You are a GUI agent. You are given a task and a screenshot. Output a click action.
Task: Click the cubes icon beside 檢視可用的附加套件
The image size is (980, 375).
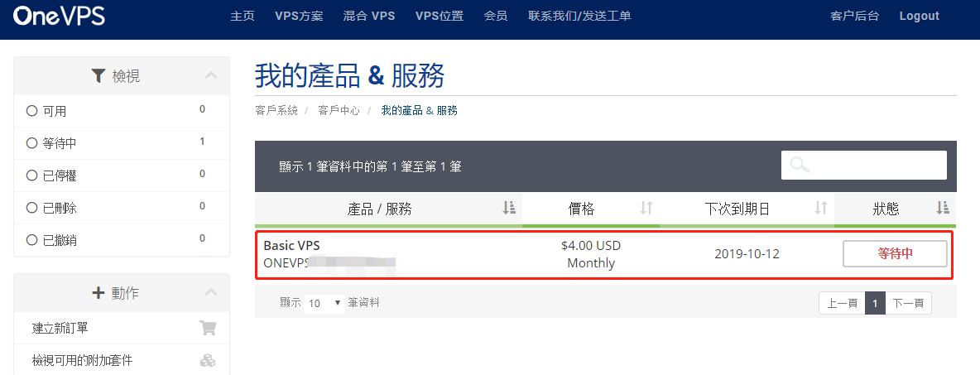coord(208,360)
